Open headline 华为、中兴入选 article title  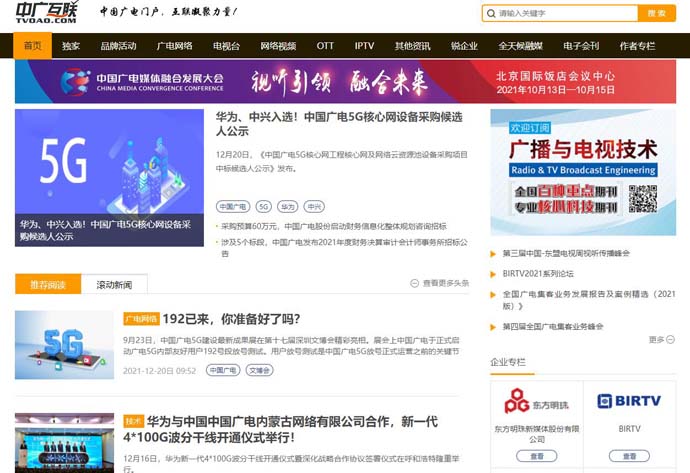tap(339, 124)
